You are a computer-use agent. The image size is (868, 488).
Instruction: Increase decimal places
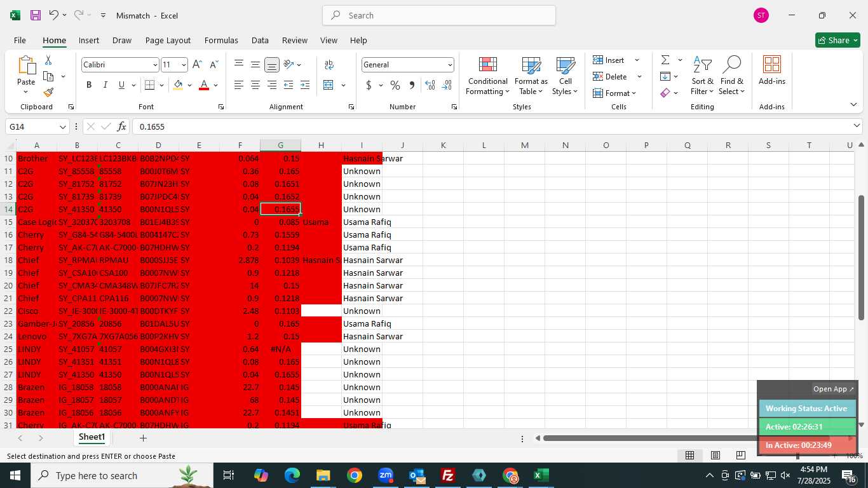pos(430,85)
